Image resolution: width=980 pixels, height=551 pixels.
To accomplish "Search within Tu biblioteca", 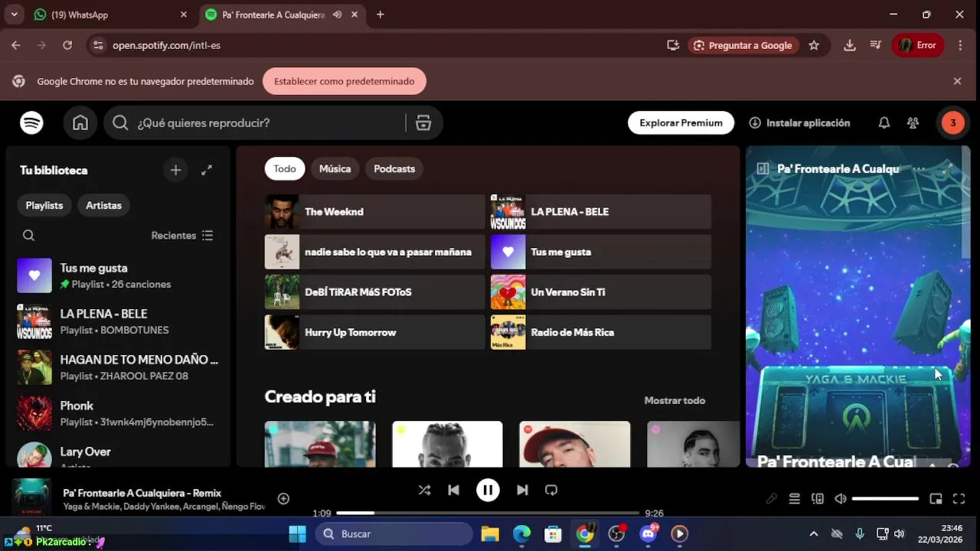I will point(28,236).
